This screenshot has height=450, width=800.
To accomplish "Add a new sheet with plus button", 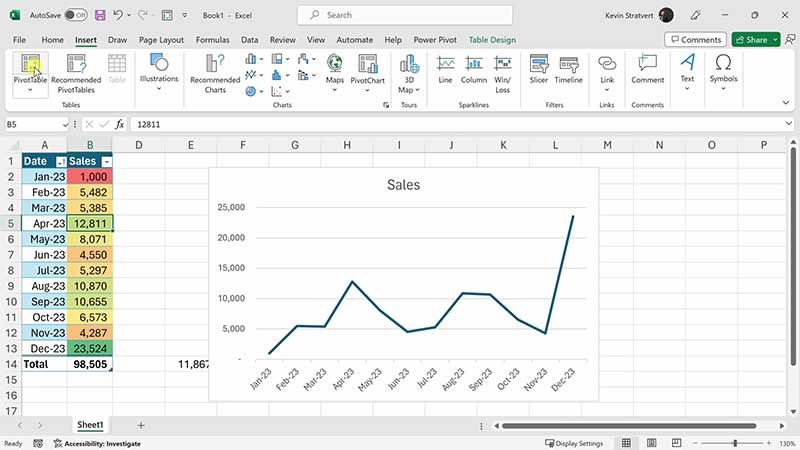I will pyautogui.click(x=141, y=425).
